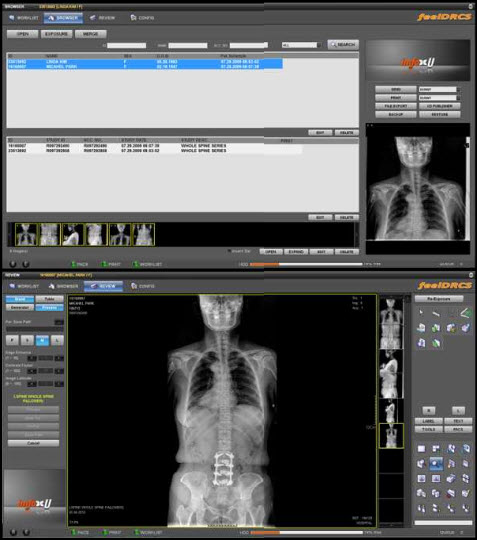The width and height of the screenshot is (477, 540).
Task: Click the white rectangle single-view layout icon
Action: point(421,448)
